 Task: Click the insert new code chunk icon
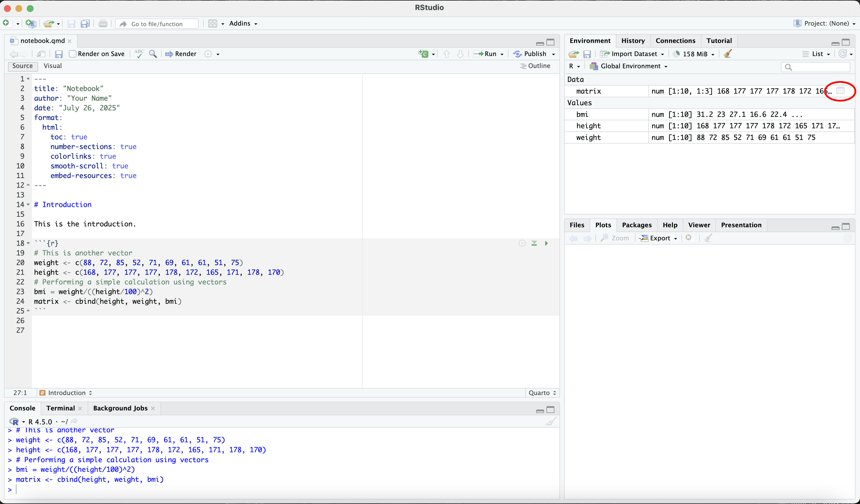pyautogui.click(x=423, y=54)
